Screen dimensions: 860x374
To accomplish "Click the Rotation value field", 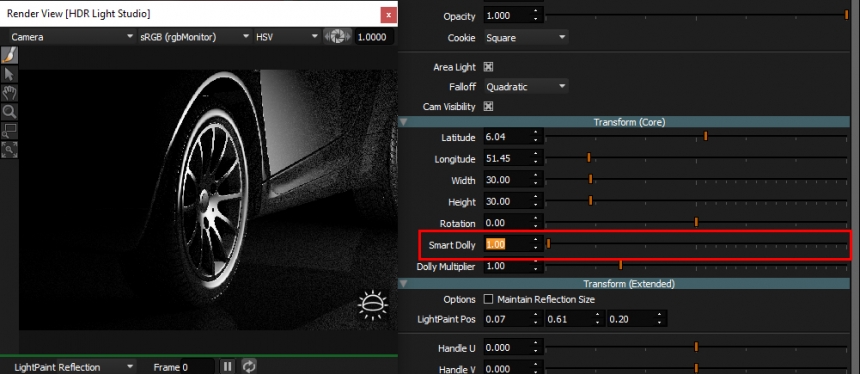I will click(506, 223).
